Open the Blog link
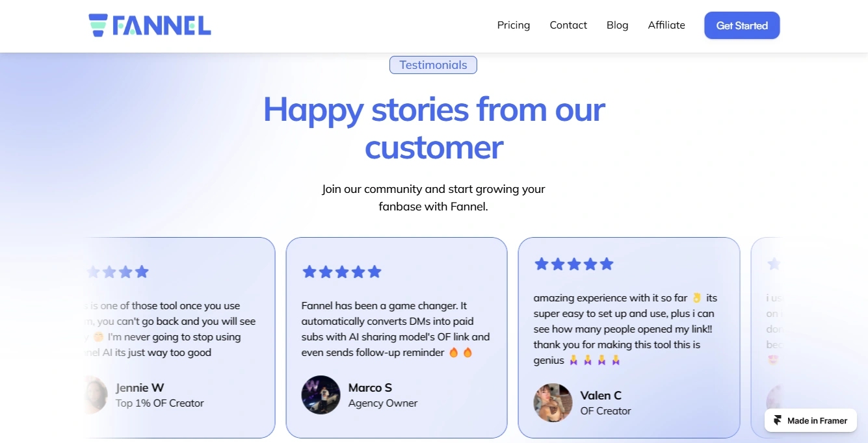This screenshot has width=868, height=443. (617, 25)
